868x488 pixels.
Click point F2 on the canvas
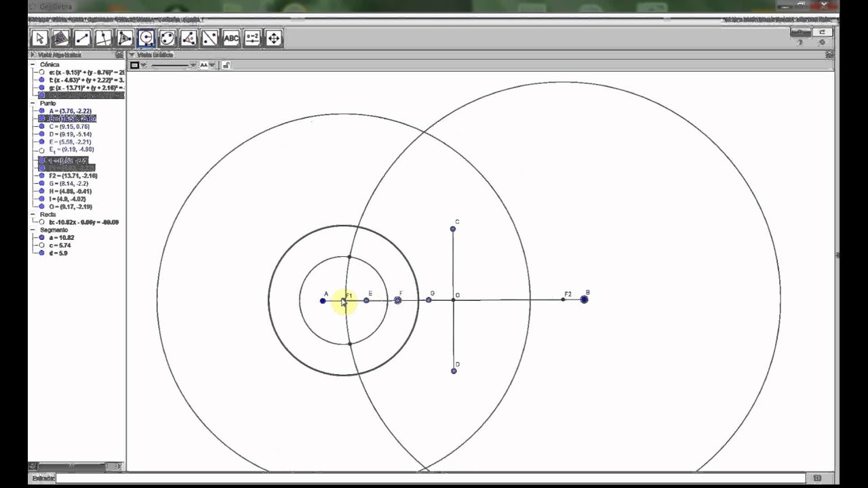(563, 299)
